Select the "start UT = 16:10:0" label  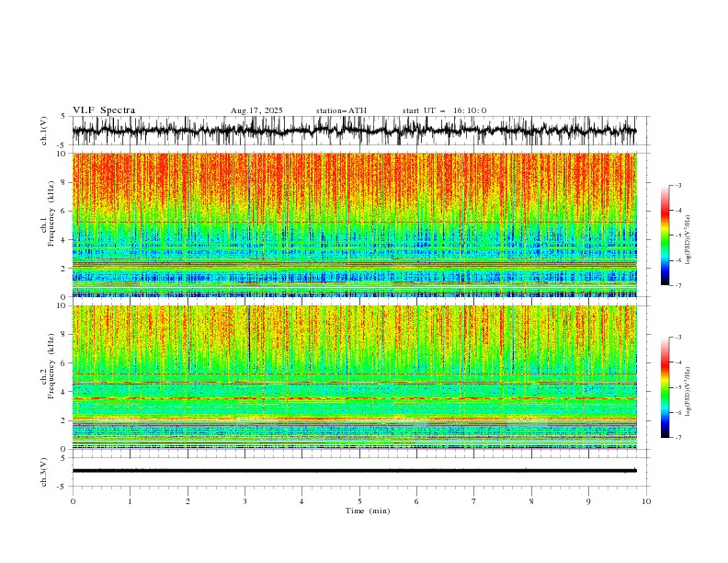click(x=444, y=110)
